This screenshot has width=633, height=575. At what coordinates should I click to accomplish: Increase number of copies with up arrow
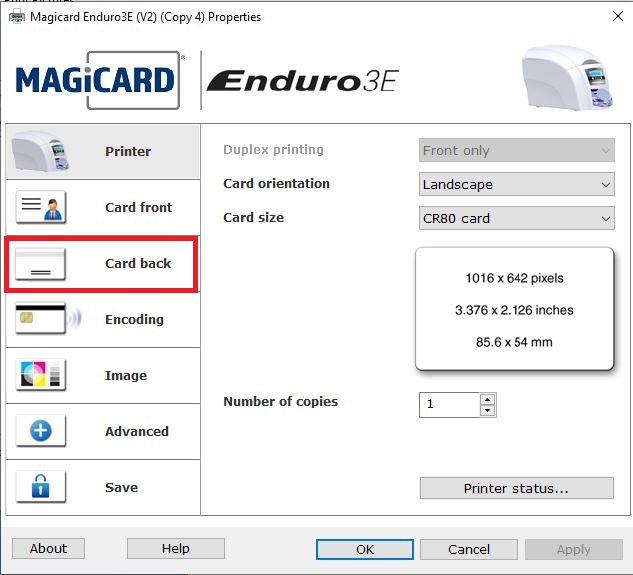point(488,399)
